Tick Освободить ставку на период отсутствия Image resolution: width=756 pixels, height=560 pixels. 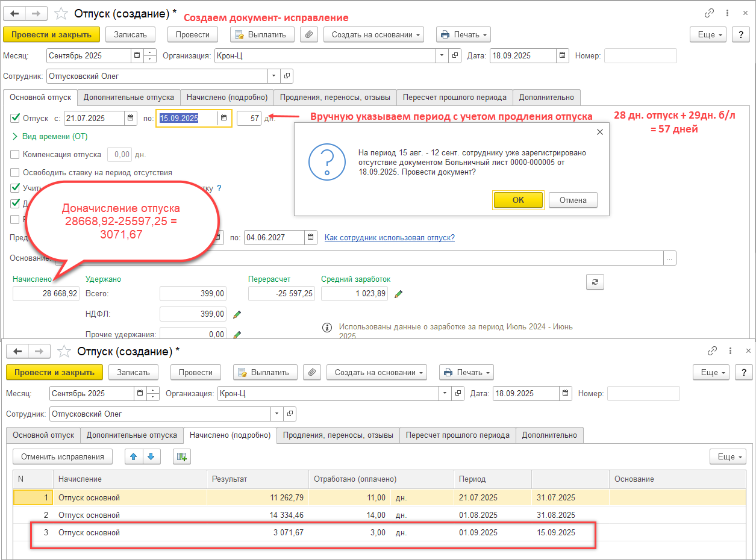point(15,173)
